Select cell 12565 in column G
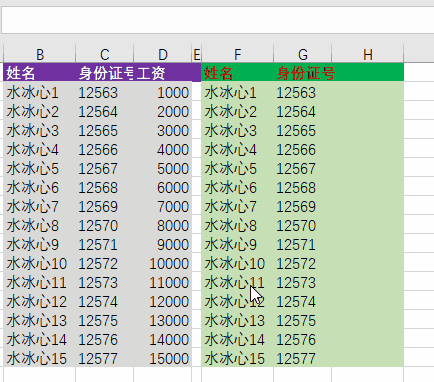 [x=303, y=130]
